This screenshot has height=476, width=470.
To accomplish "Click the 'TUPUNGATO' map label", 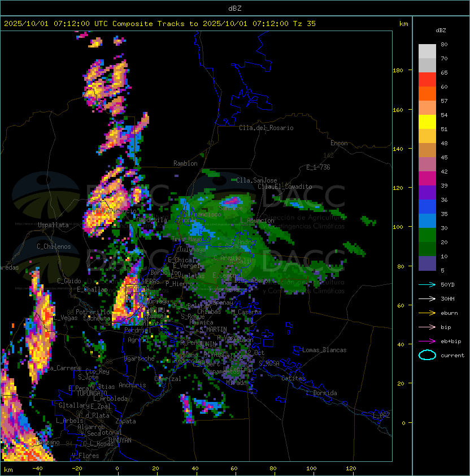I will tap(92, 393).
